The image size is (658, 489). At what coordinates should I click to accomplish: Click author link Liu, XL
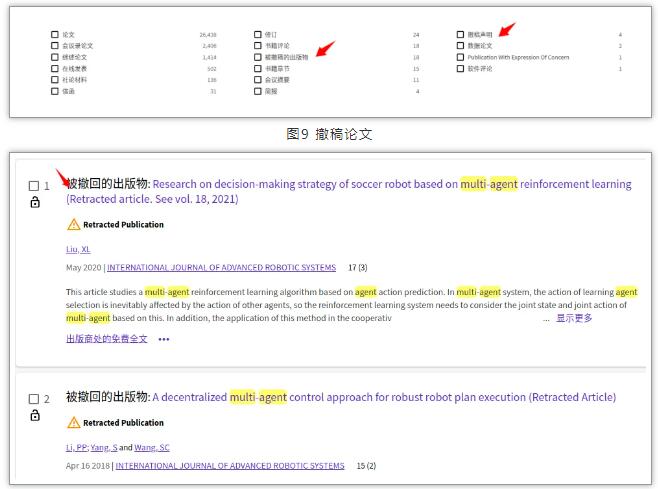click(78, 249)
